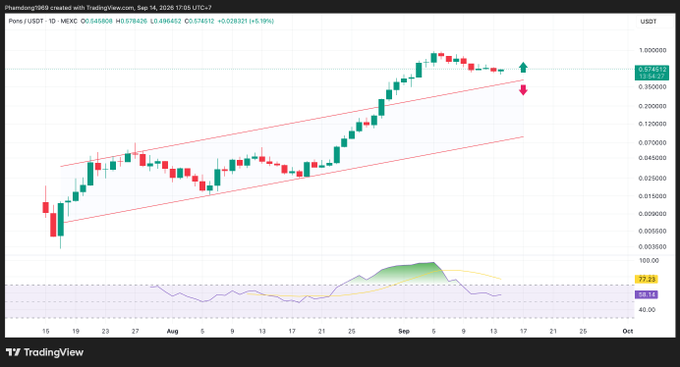Screen dimensions: 680x367
Task: Click the red down arrow on the chart
Action: pos(523,90)
